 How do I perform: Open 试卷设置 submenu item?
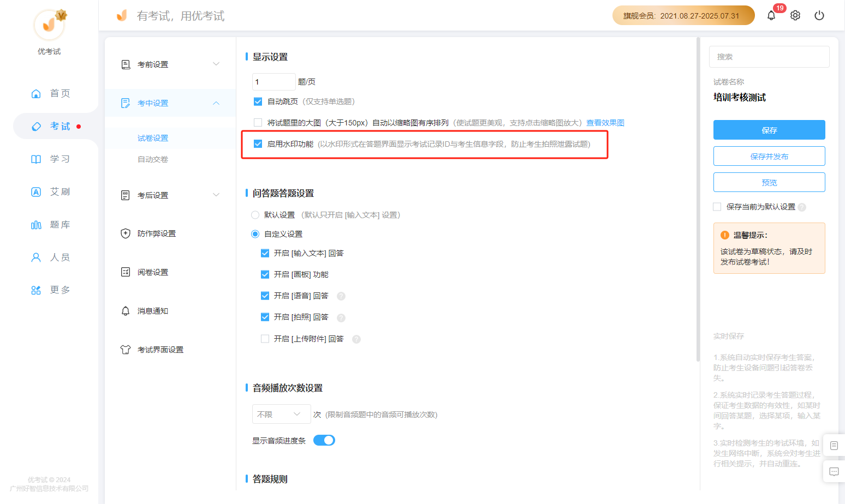click(x=153, y=138)
